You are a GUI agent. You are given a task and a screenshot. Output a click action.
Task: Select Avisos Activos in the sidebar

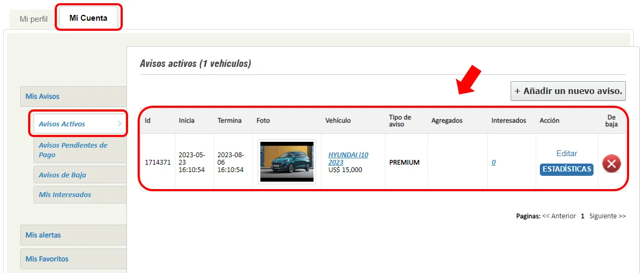(x=62, y=124)
